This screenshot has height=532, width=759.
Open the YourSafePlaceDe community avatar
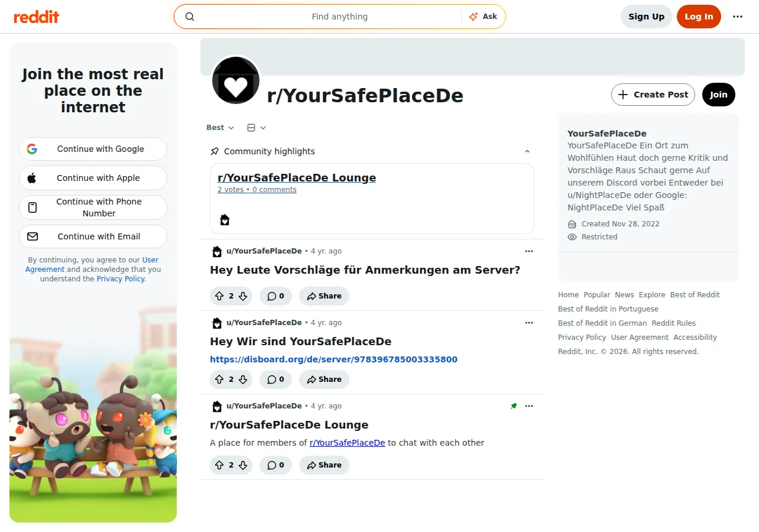click(x=236, y=80)
